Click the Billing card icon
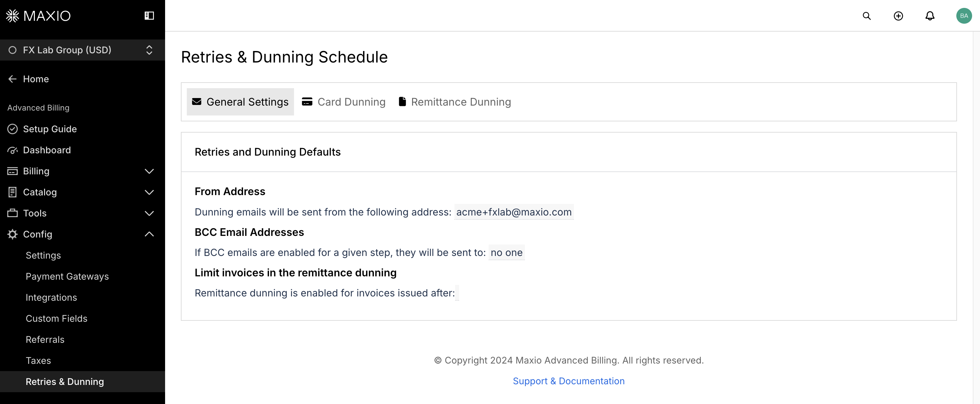Image resolution: width=980 pixels, height=404 pixels. click(x=12, y=171)
